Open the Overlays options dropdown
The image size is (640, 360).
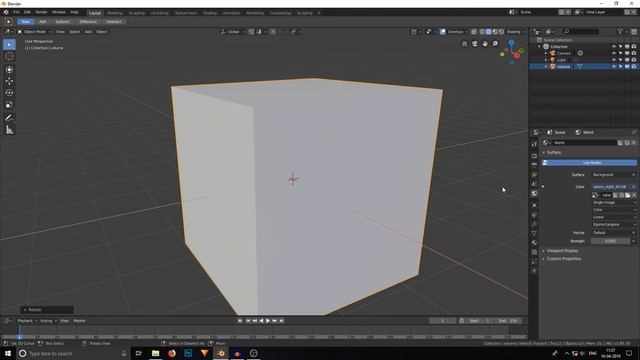[458, 31]
